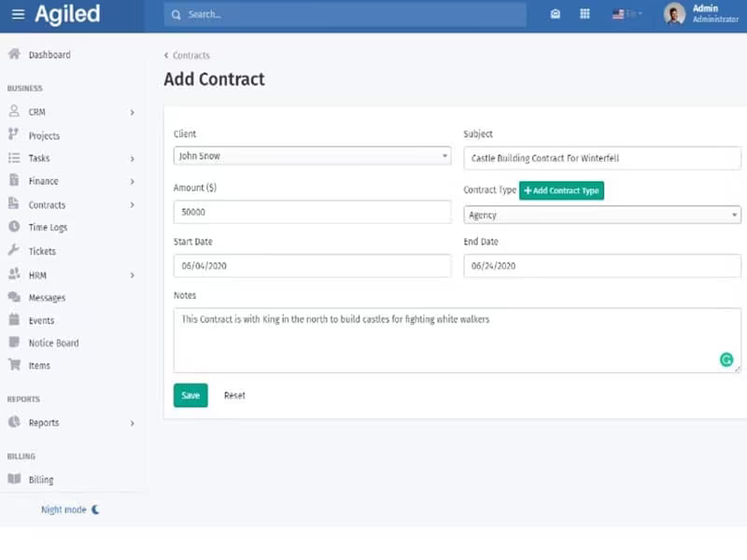This screenshot has width=747, height=560.
Task: Open the Contract Type dropdown showing Agency
Action: click(602, 215)
